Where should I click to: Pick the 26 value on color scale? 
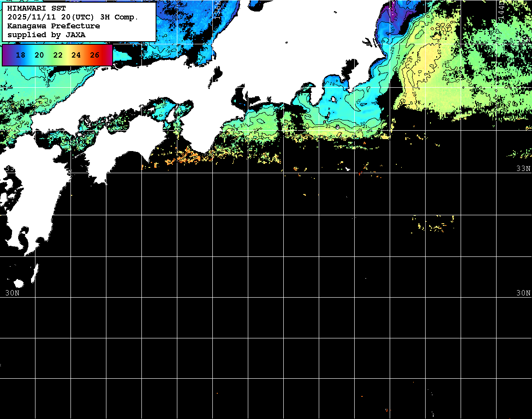pyautogui.click(x=94, y=55)
